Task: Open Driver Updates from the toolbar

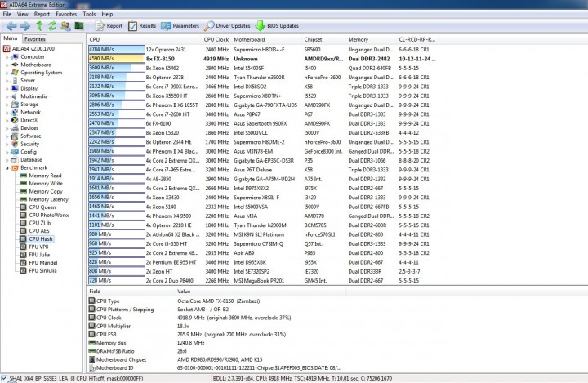Action: [x=227, y=26]
